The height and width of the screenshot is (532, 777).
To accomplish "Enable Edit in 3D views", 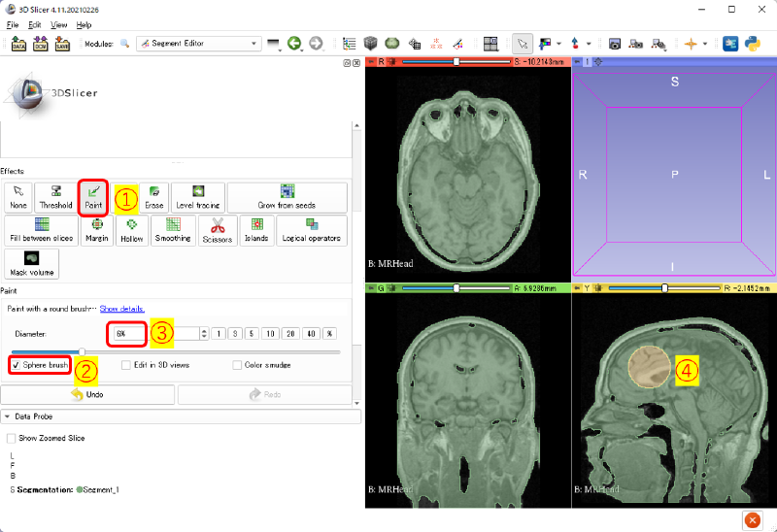I will (x=126, y=365).
